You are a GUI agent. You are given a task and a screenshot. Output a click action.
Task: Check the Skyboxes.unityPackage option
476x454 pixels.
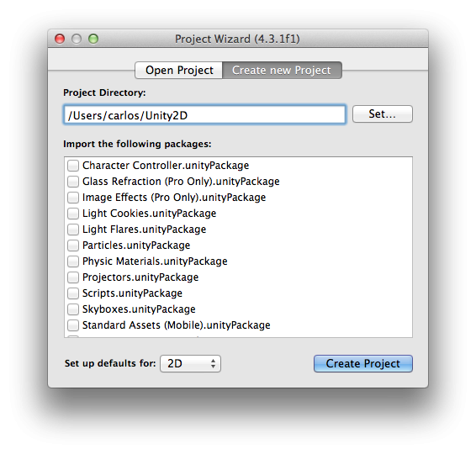pos(73,309)
